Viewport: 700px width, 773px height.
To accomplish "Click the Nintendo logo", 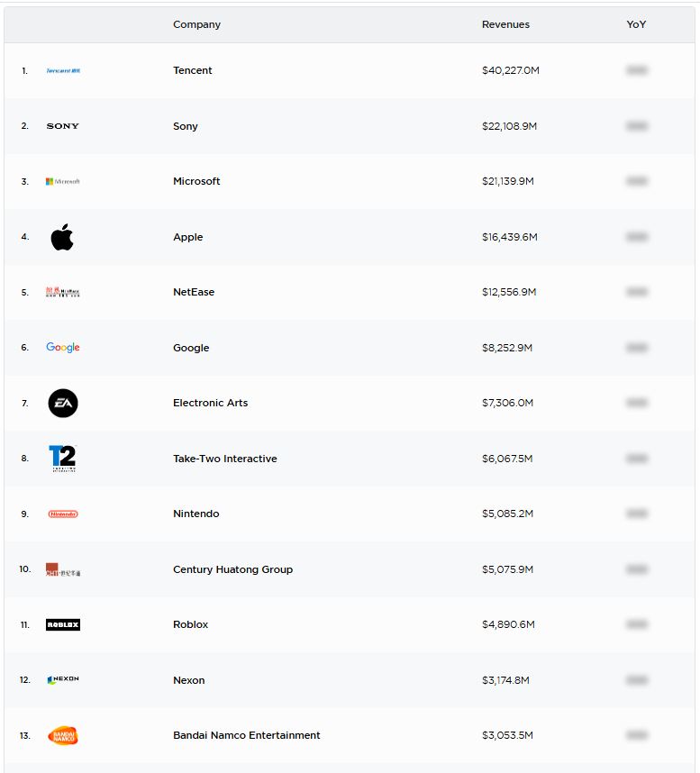I will (63, 514).
